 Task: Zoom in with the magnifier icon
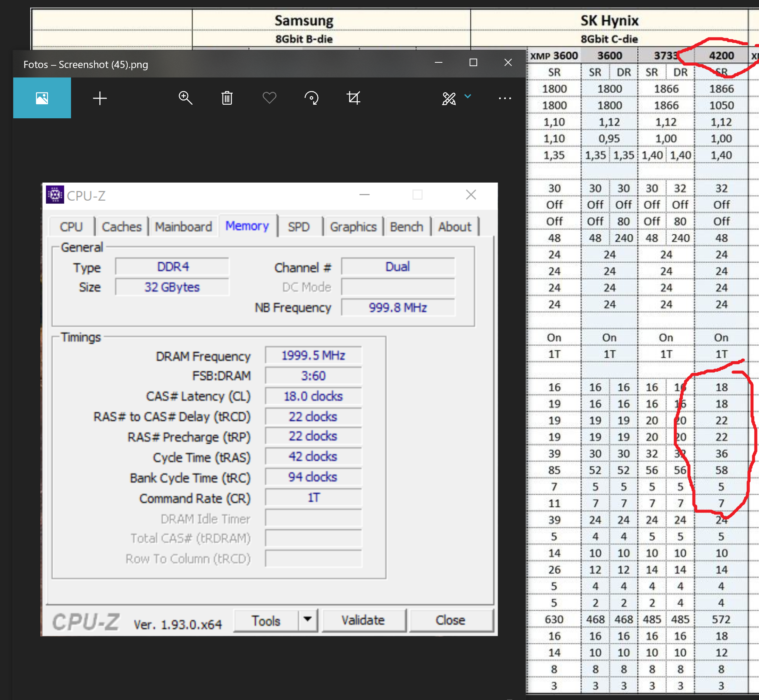pyautogui.click(x=185, y=98)
